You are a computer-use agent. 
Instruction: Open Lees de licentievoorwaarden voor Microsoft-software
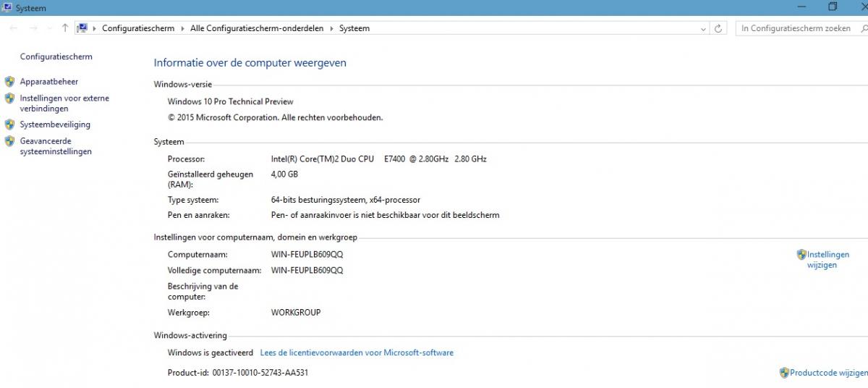pos(357,353)
